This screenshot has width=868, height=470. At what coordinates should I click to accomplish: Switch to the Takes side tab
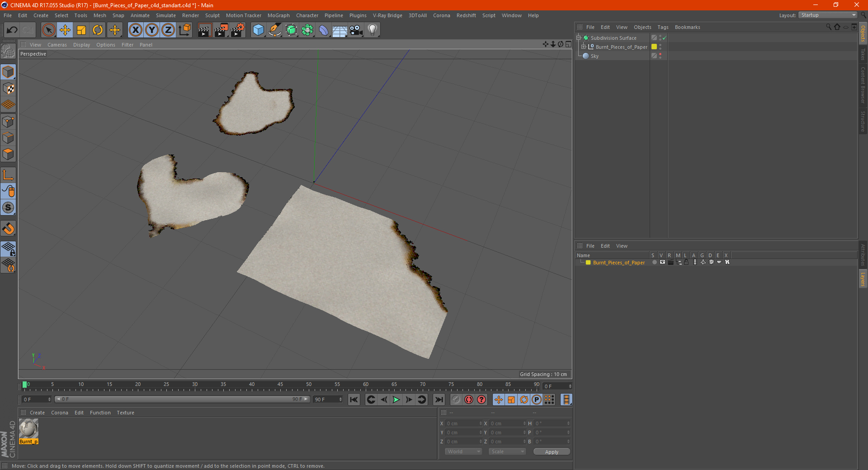tap(863, 54)
